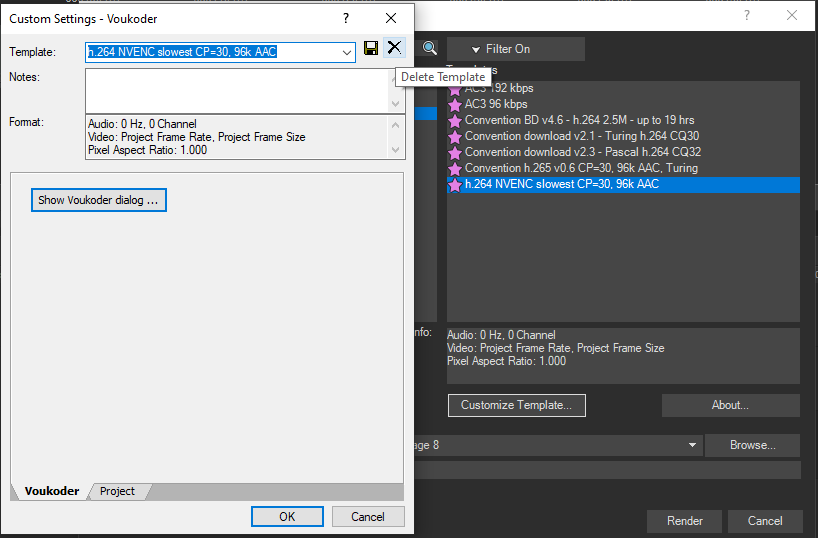Click the Delete Template X icon
818x538 pixels.
point(394,48)
